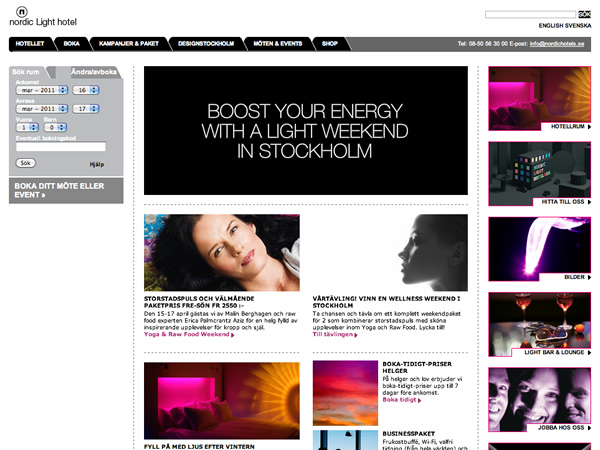Click the Boost Your Energy banner

305,131
